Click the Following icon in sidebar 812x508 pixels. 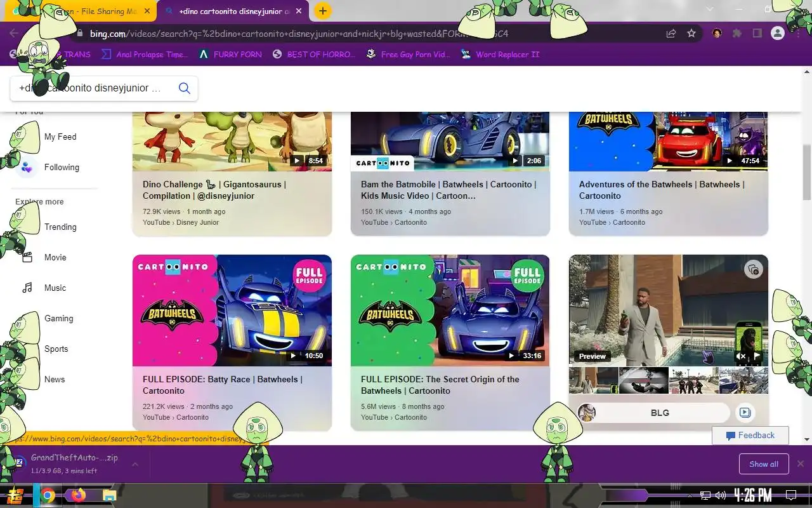click(x=27, y=167)
